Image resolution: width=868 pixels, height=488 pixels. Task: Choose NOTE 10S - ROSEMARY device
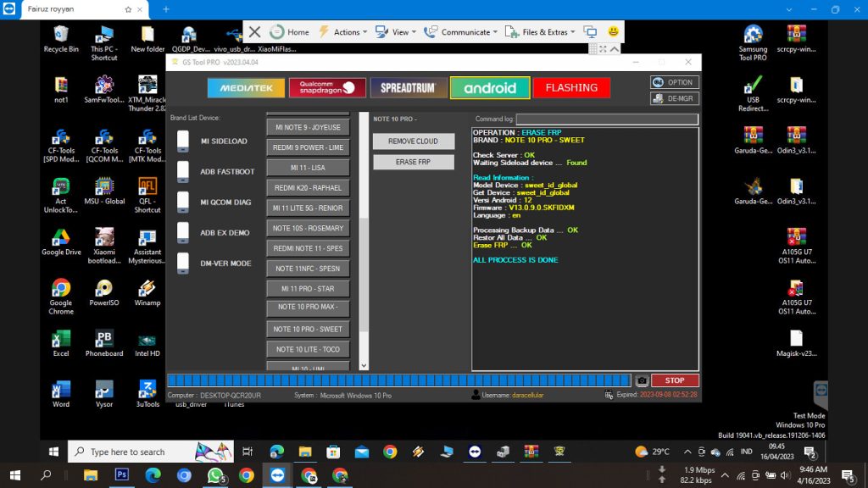point(308,229)
